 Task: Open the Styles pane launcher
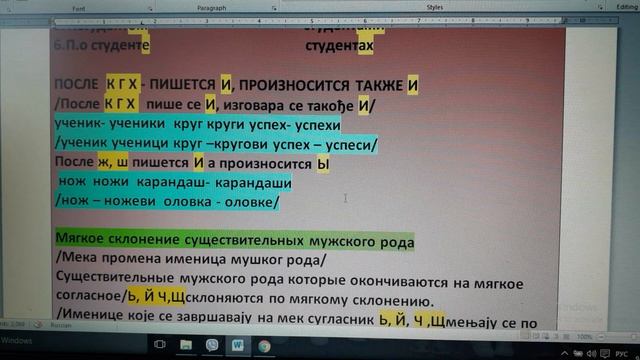point(600,7)
